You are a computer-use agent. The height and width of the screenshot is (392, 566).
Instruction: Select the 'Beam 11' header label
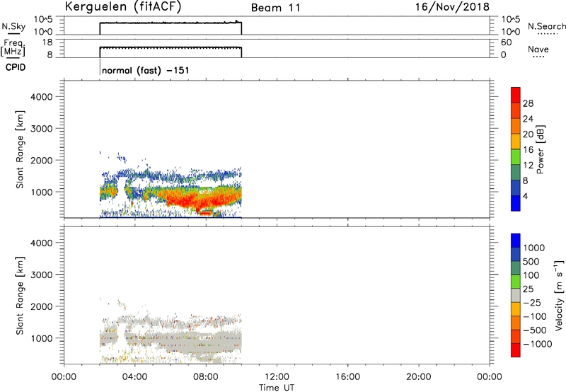click(276, 8)
